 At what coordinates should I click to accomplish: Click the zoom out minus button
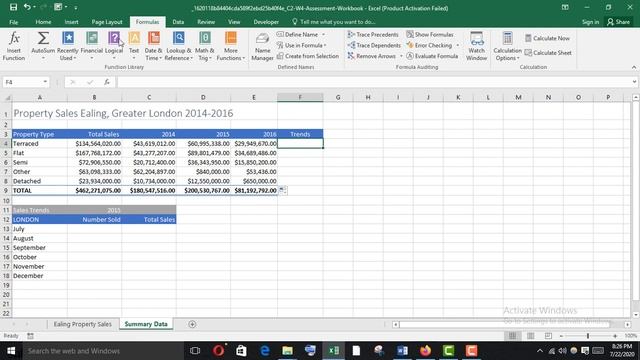562,336
